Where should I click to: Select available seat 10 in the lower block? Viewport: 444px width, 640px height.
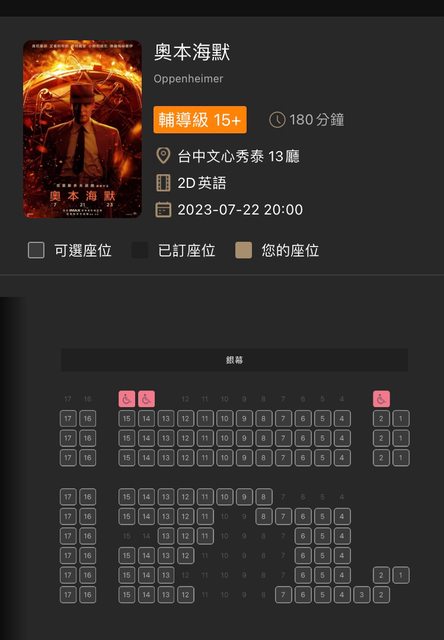(x=224, y=497)
